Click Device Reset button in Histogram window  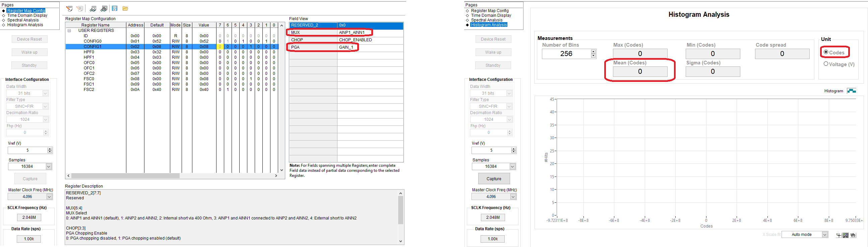493,39
